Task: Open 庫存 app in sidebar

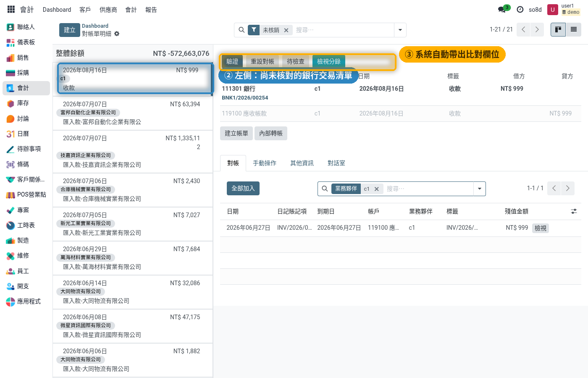Action: click(26, 103)
